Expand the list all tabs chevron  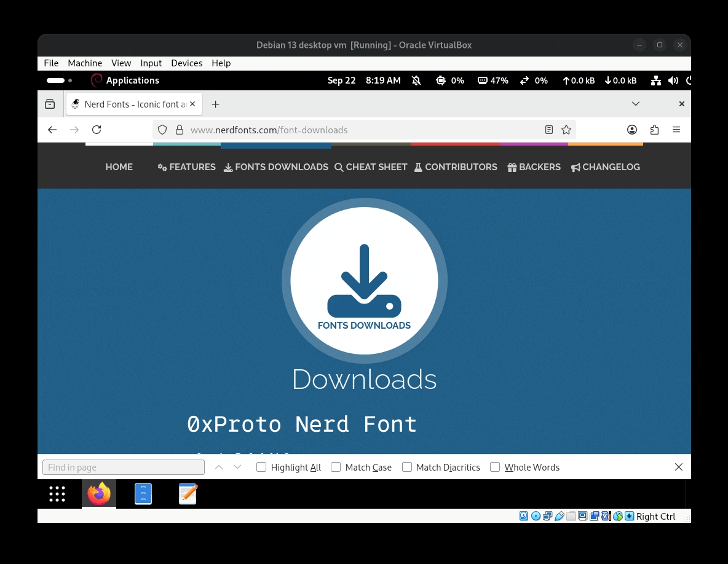tap(636, 104)
